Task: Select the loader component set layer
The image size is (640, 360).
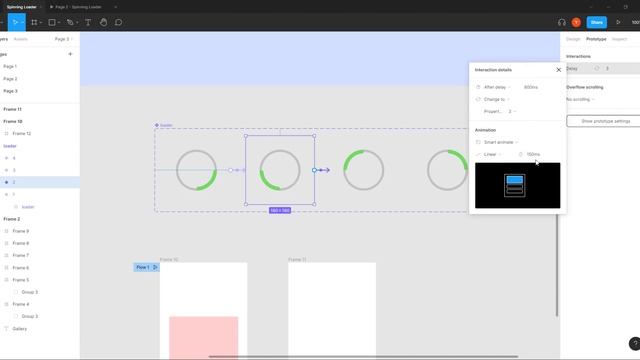Action: [x=10, y=146]
